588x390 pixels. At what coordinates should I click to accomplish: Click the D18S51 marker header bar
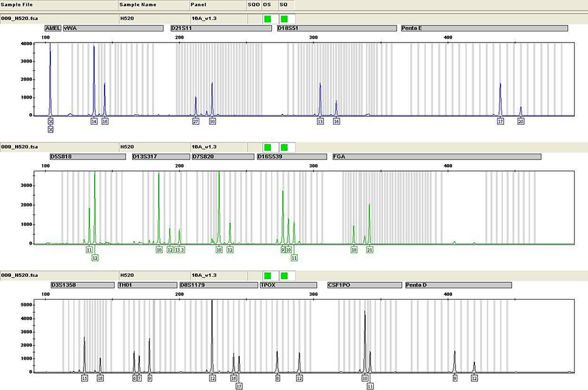[x=336, y=29]
